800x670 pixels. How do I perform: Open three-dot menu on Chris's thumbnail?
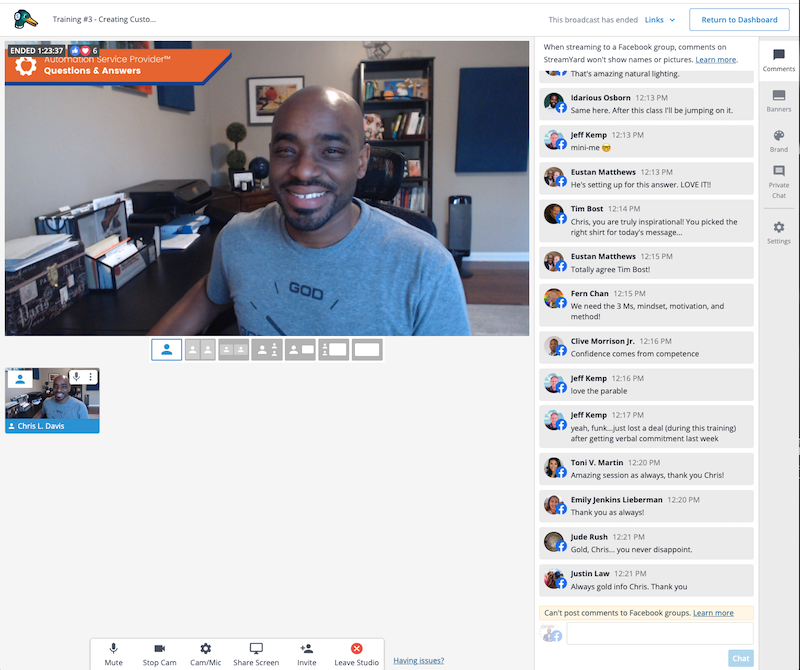[91, 377]
